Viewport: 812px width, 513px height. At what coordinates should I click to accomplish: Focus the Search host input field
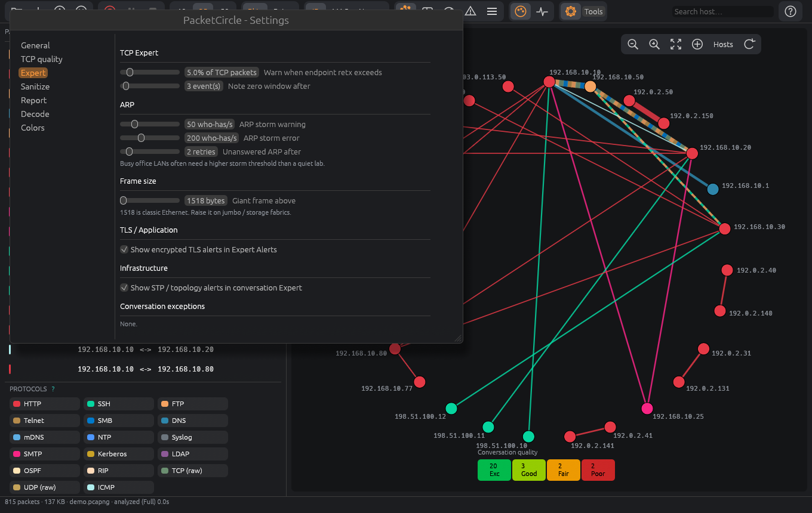click(722, 11)
